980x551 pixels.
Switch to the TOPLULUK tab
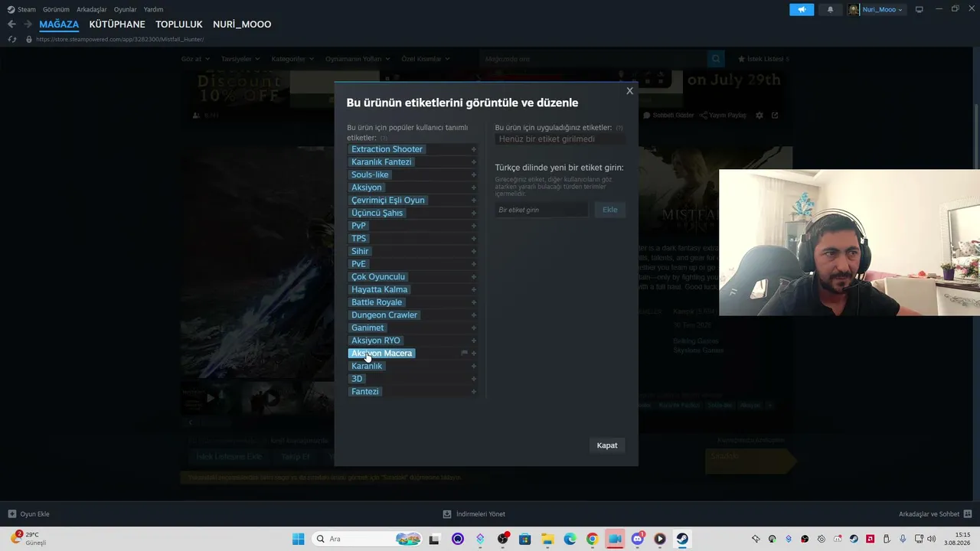(x=179, y=24)
